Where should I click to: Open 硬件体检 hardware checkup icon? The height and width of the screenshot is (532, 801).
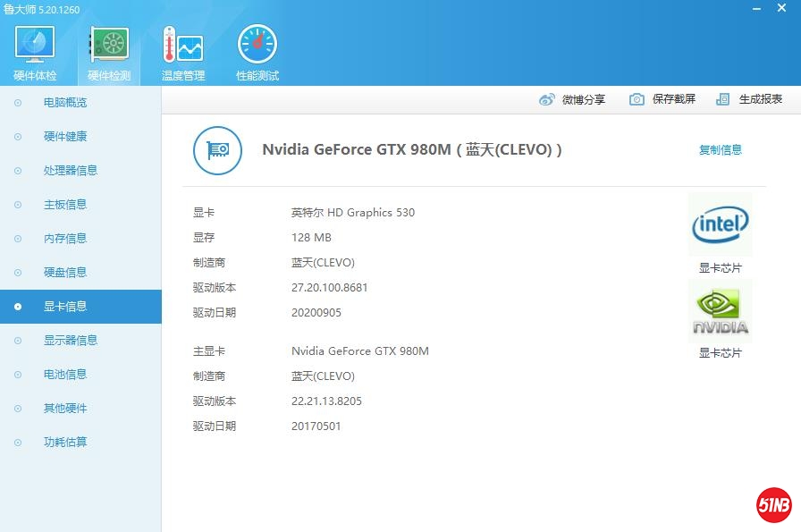click(35, 45)
